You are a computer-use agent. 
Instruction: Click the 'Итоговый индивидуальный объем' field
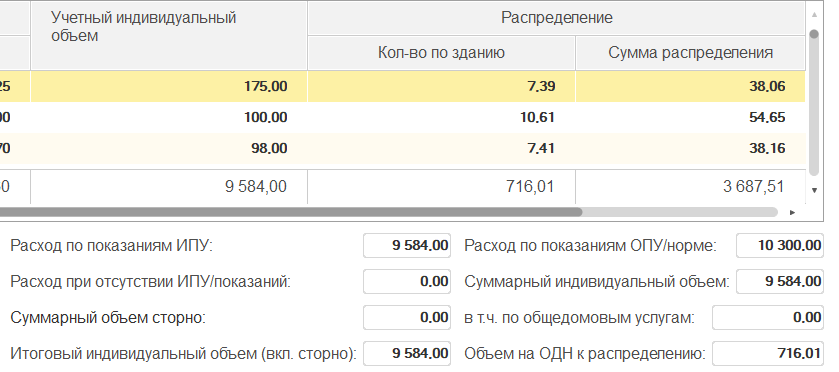(407, 353)
